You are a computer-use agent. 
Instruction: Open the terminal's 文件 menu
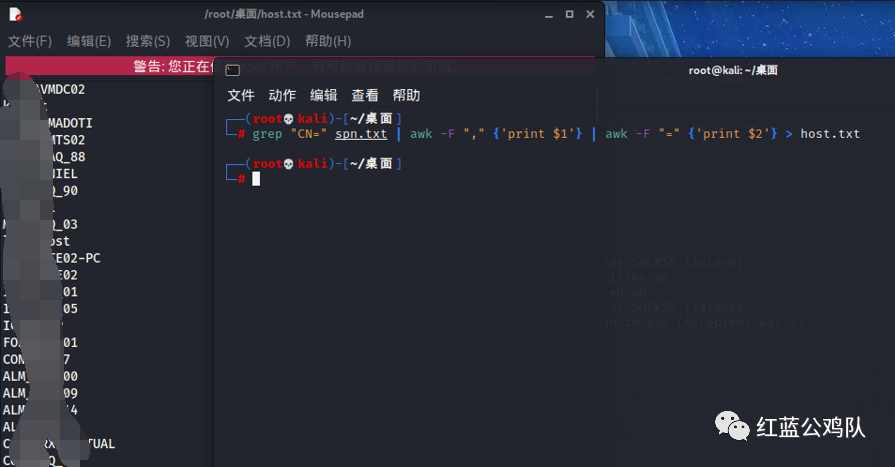point(241,95)
